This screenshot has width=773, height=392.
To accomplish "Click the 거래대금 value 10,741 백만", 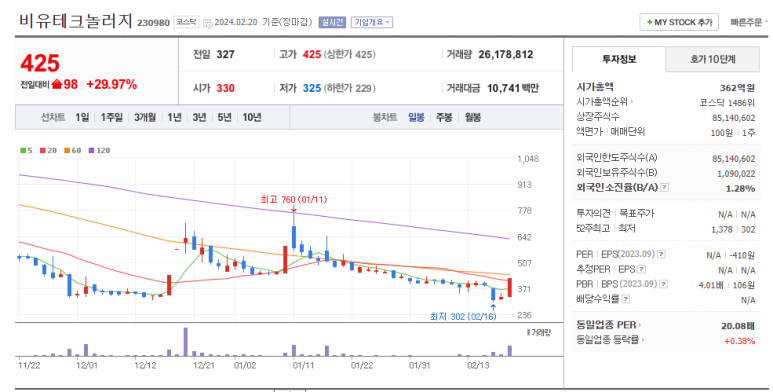I will 513,88.
